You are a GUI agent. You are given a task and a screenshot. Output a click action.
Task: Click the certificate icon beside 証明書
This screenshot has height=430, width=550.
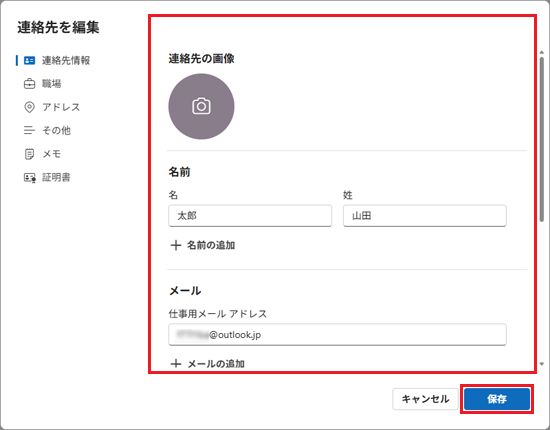29,177
